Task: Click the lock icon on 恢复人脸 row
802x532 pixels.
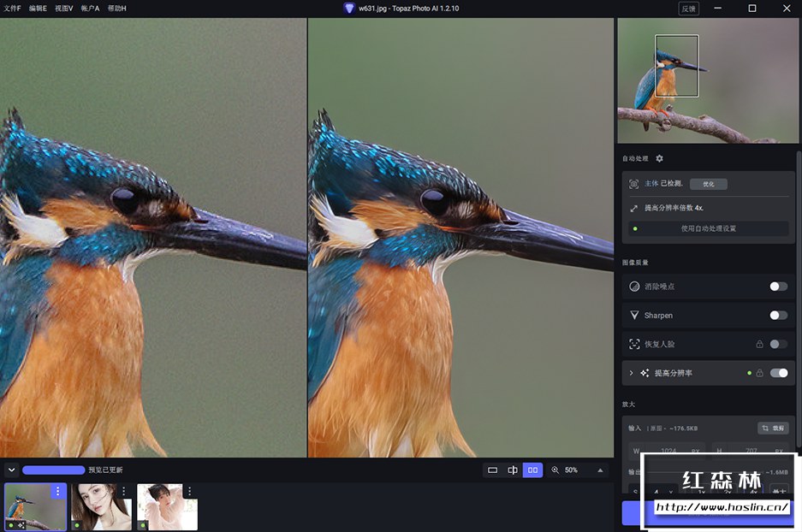Action: tap(759, 344)
